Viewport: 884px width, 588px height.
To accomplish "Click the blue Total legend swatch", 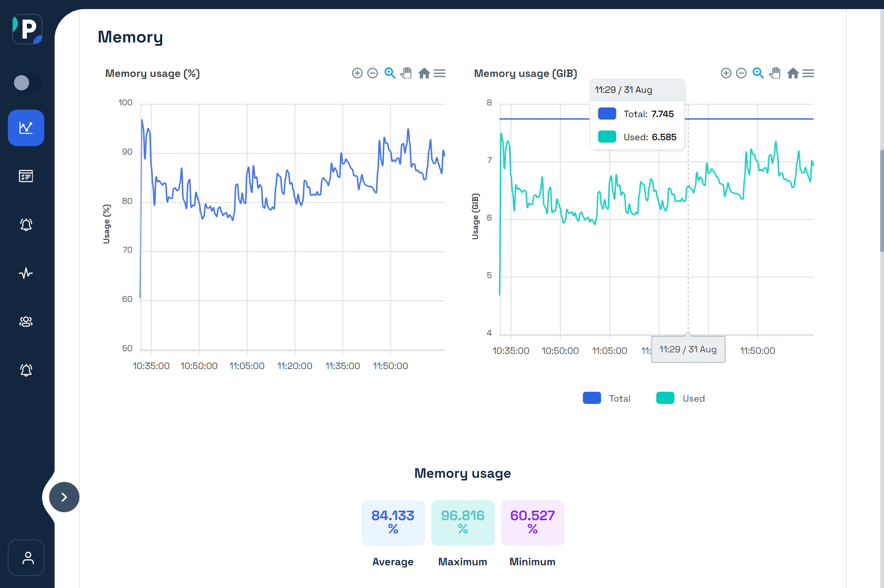I will coord(592,398).
